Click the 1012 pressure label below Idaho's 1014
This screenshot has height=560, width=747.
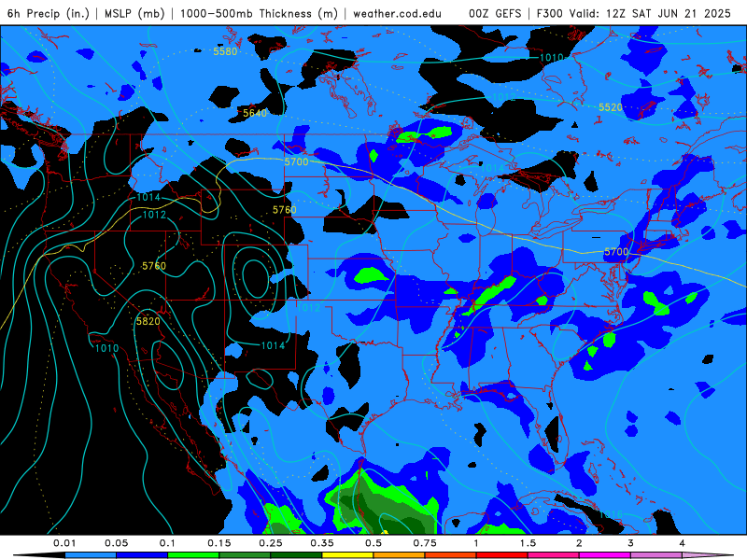point(154,215)
